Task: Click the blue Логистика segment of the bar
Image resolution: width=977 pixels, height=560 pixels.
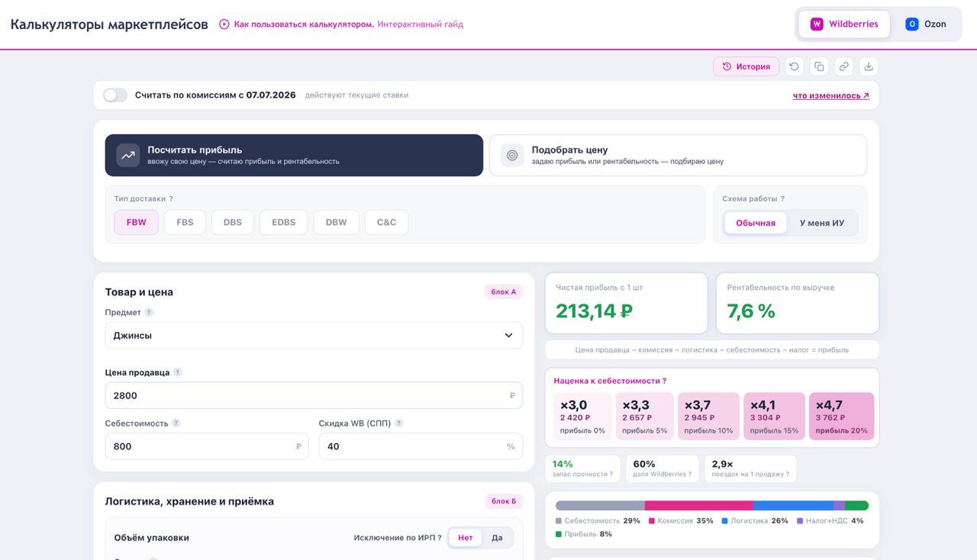Action: 793,505
